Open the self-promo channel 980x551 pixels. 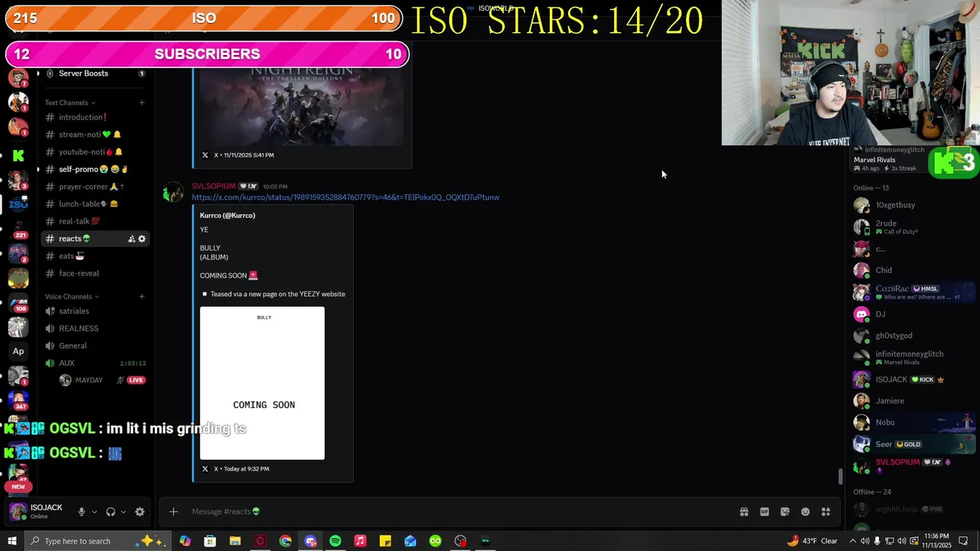pos(94,169)
